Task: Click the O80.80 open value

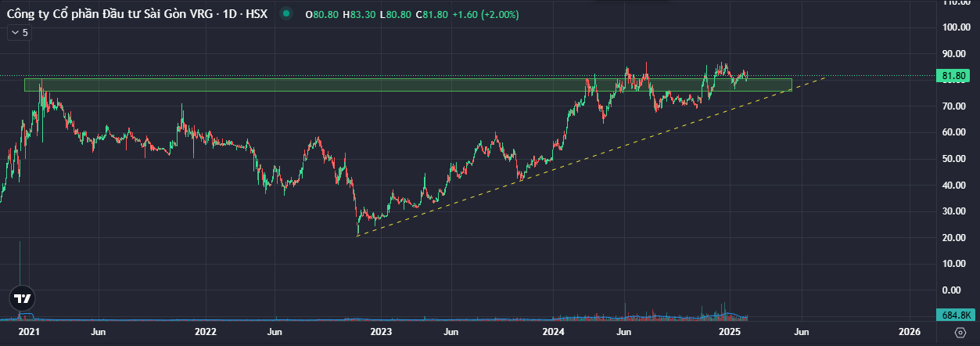Action: (321, 15)
